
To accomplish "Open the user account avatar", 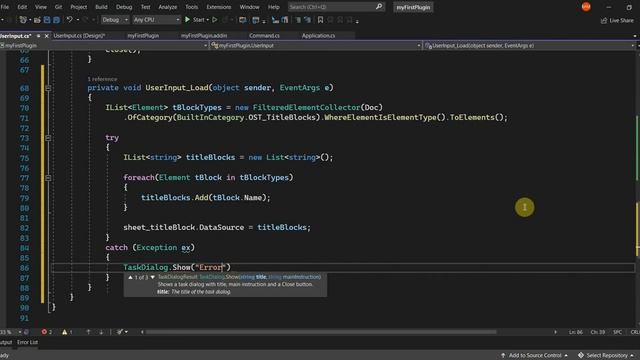I will tap(586, 7).
